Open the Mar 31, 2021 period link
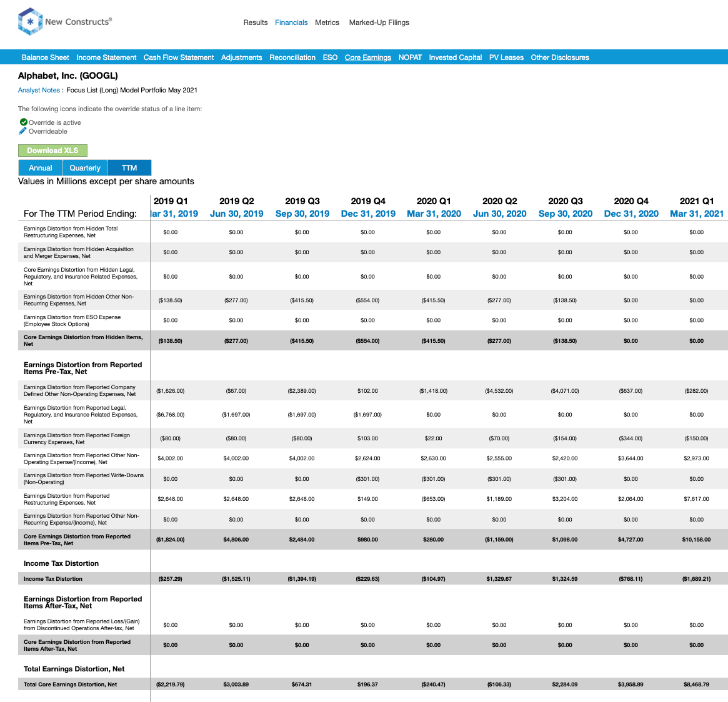 (x=696, y=214)
